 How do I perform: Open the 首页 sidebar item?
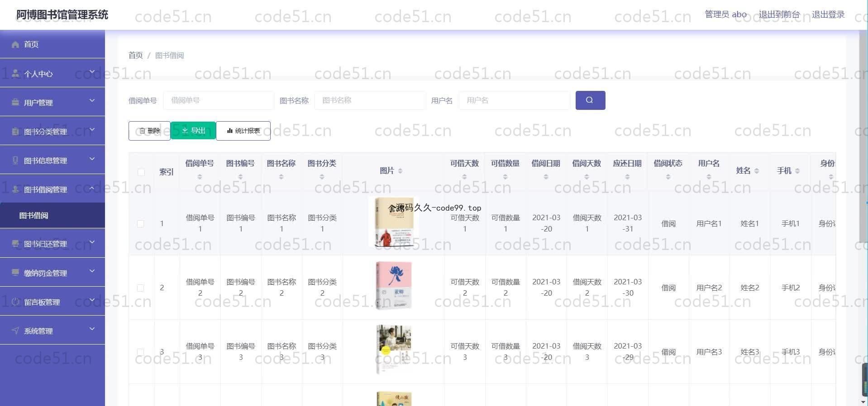click(x=52, y=44)
